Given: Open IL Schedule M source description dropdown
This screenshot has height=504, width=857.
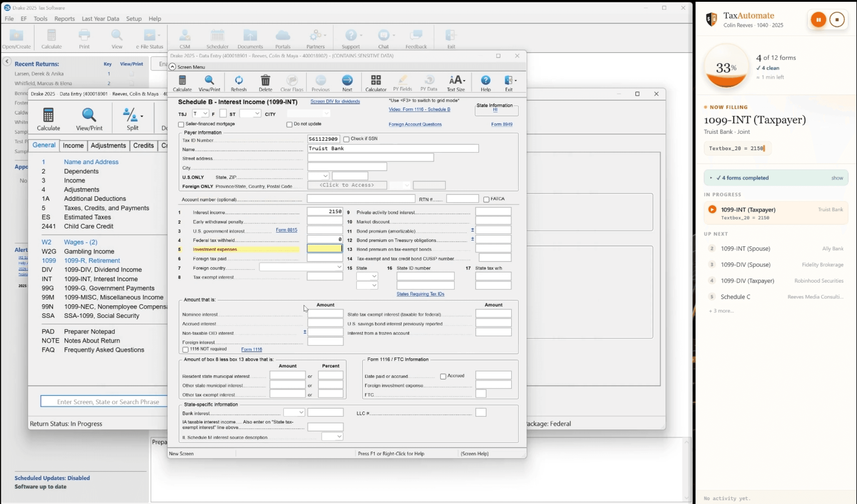Looking at the screenshot, I should click(332, 437).
